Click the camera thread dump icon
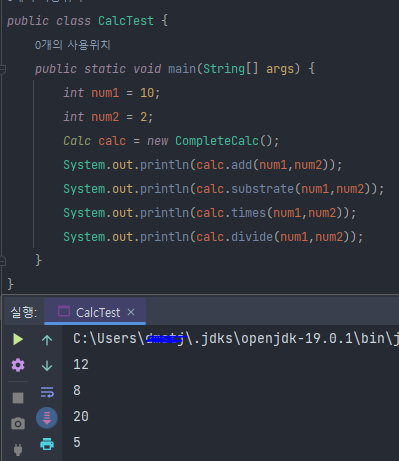The image size is (399, 461). 18,424
